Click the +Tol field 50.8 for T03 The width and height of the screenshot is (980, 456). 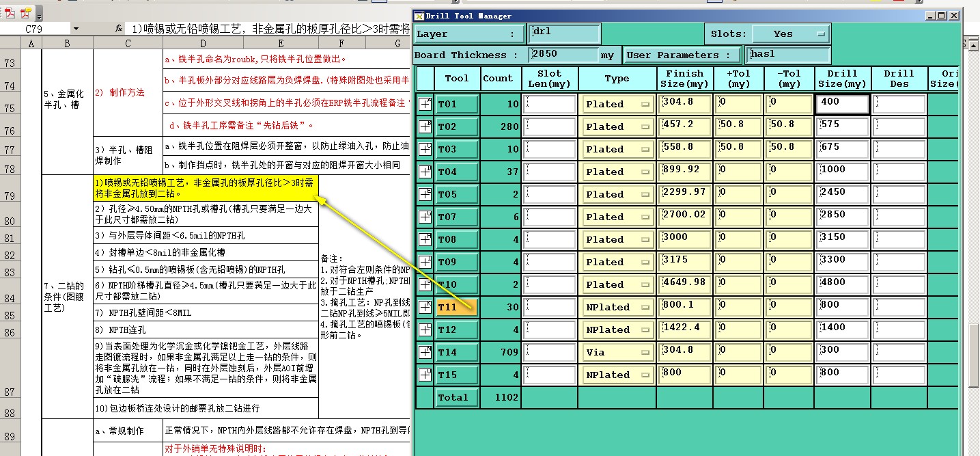tap(738, 150)
